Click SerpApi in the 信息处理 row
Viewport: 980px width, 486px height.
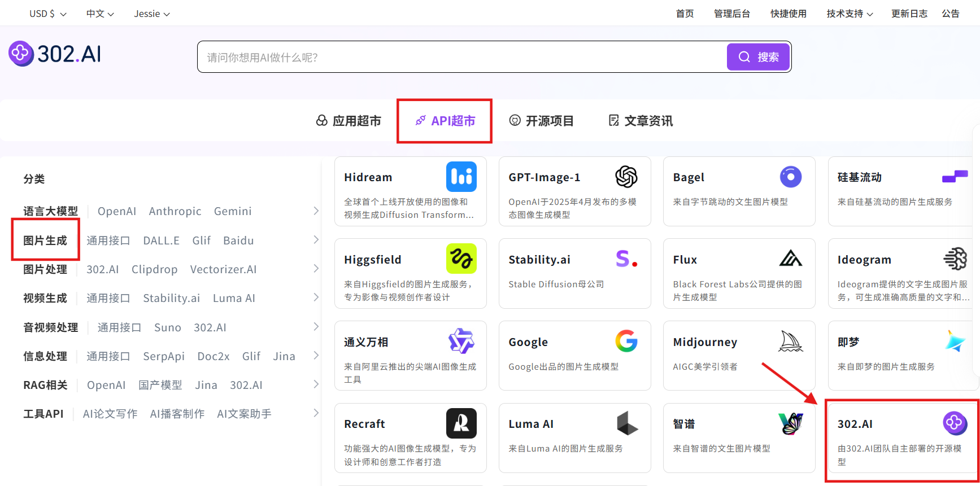pos(164,356)
